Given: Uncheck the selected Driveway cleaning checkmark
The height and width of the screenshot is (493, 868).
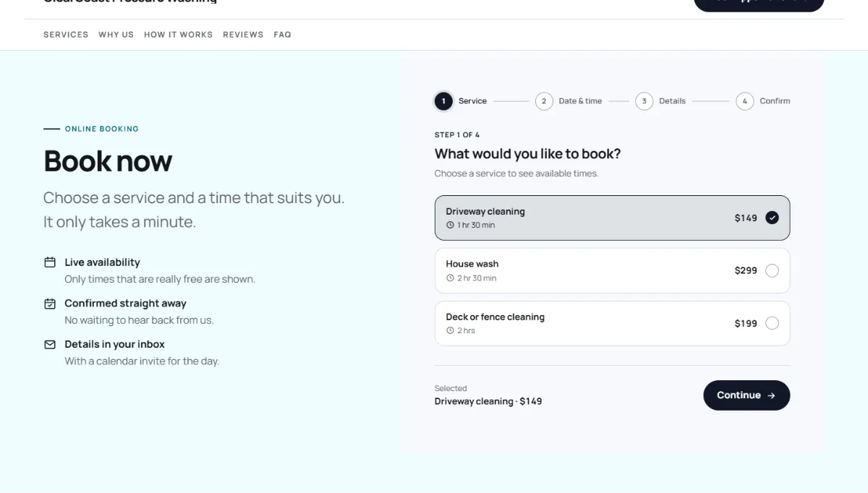Looking at the screenshot, I should [772, 218].
